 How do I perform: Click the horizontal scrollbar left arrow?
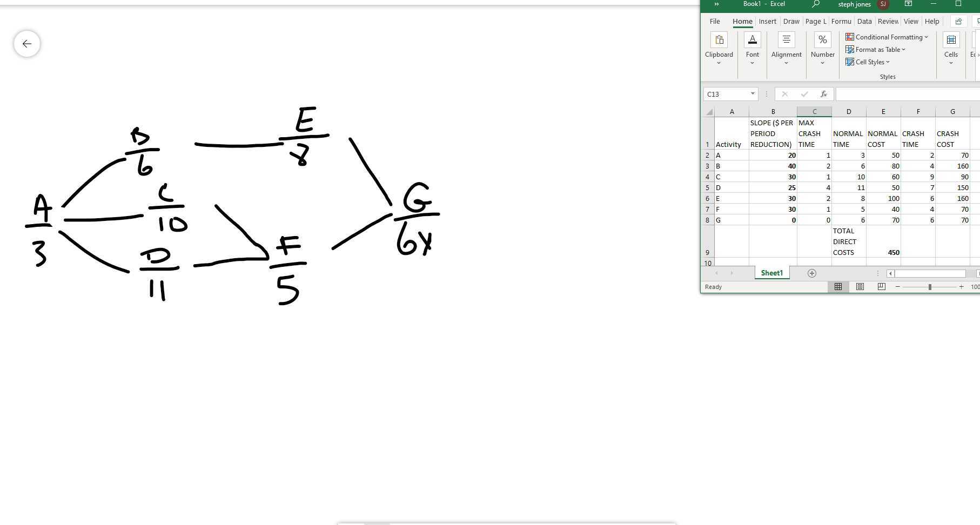890,273
